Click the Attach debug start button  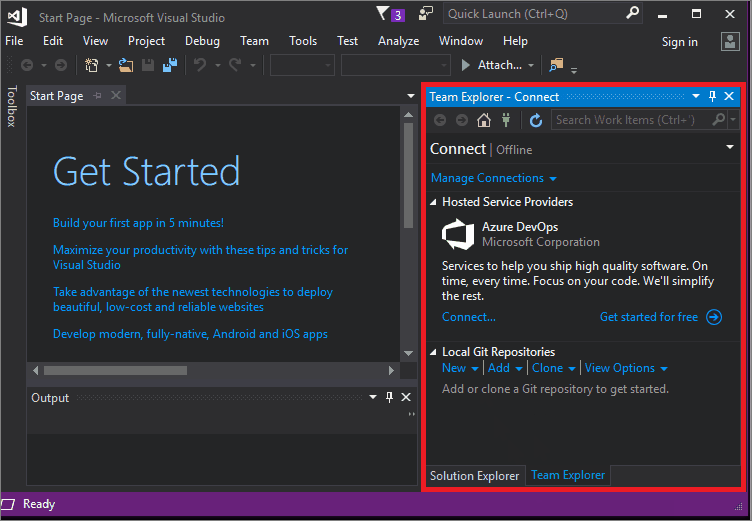pyautogui.click(x=491, y=65)
